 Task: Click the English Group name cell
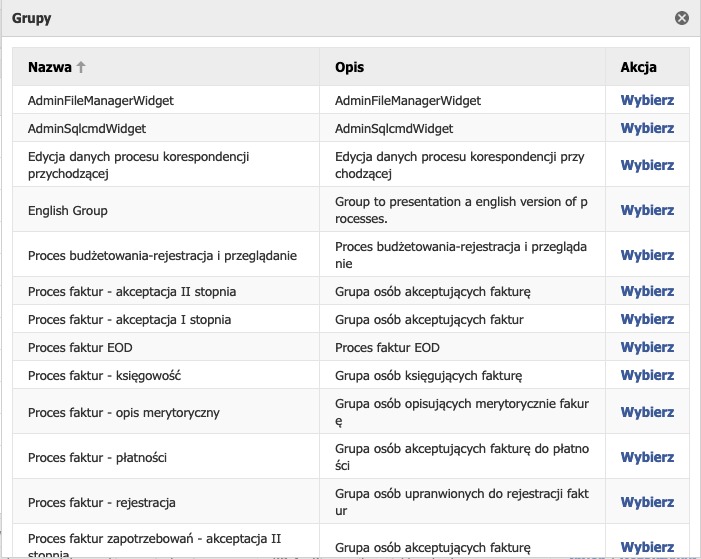tap(68, 211)
